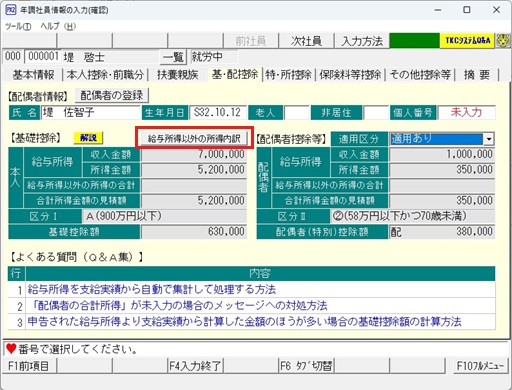The height and width of the screenshot is (390, 512).
Task: Click 給与所得以外の所得内訳 button
Action: coord(194,138)
